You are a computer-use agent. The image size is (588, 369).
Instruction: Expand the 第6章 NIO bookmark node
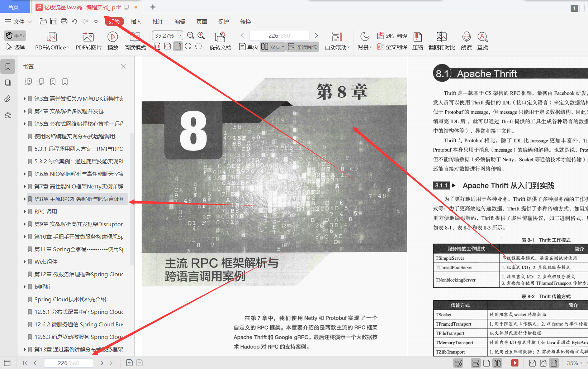tap(25, 174)
